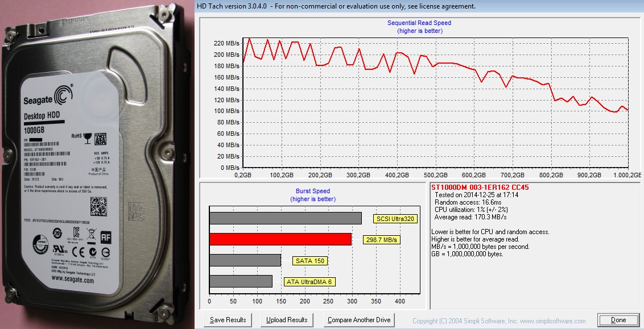Click the Upload Results button
Image resolution: width=644 pixels, height=329 pixels.
click(287, 320)
